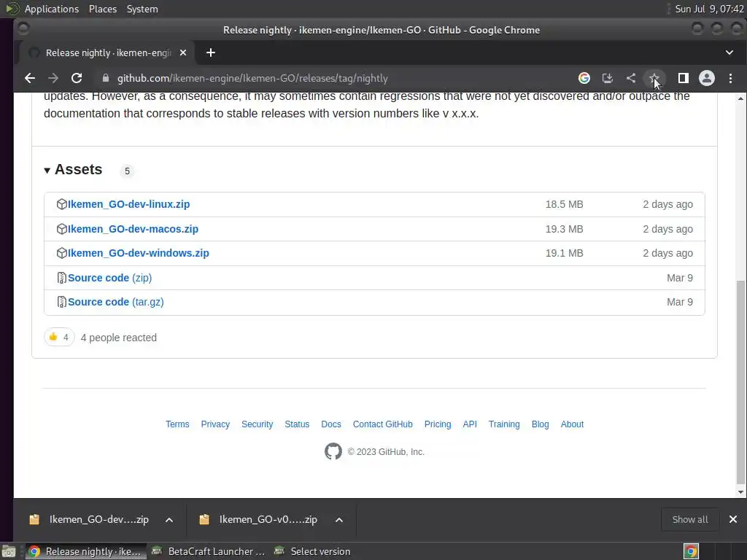This screenshot has width=747, height=560.
Task: Open the Status footer link
Action: tap(297, 424)
